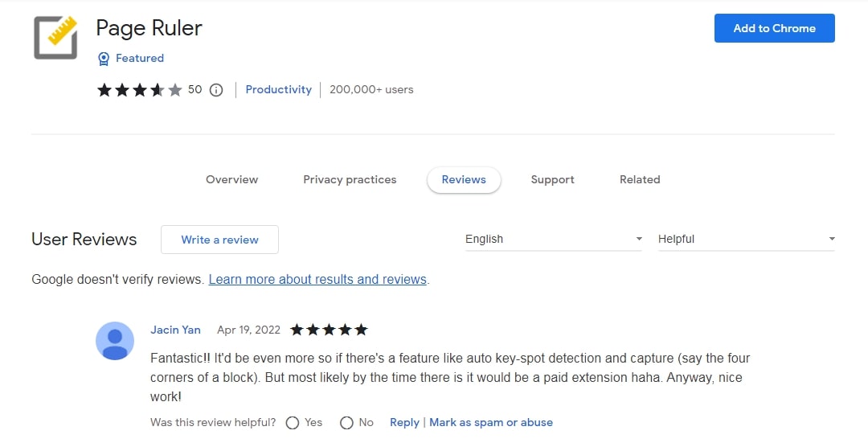Viewport: 868px width, 447px height.
Task: Click the Page Ruler extension logo icon
Action: click(55, 38)
